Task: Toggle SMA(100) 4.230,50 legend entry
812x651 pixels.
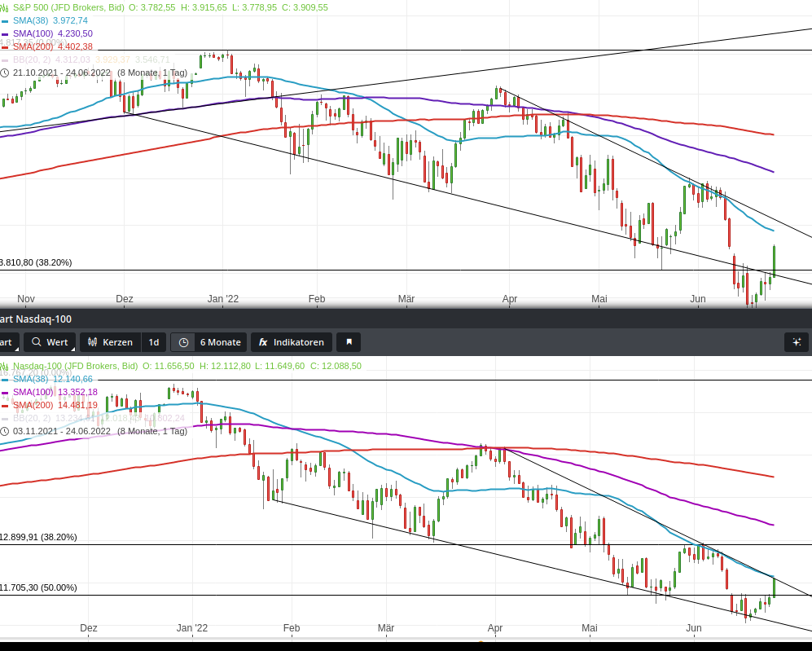Action: (53, 33)
